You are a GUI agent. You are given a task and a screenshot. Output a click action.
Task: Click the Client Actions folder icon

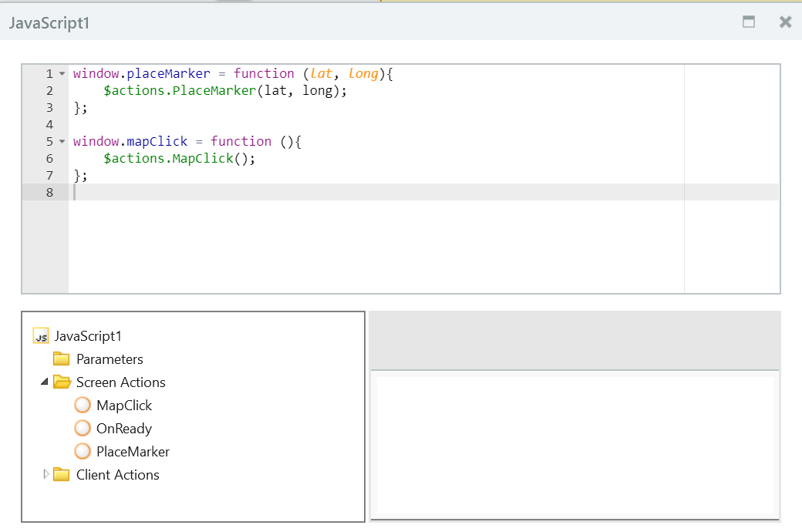tap(62, 474)
